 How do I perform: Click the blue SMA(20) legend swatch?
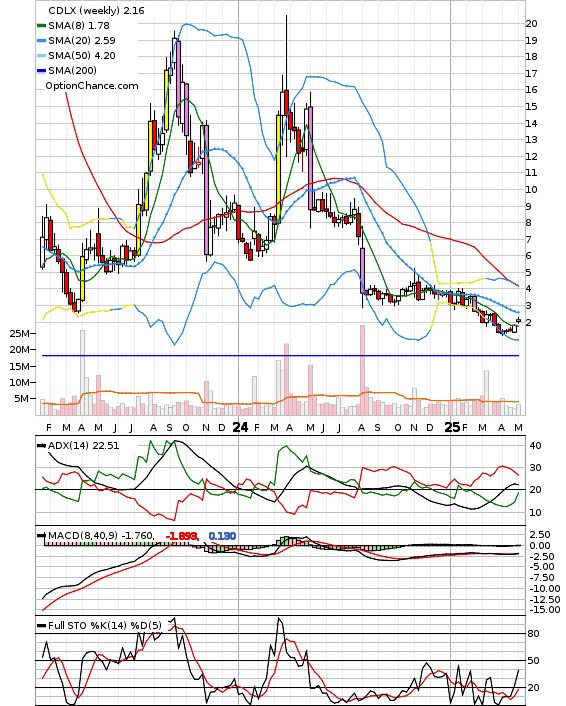coord(41,41)
